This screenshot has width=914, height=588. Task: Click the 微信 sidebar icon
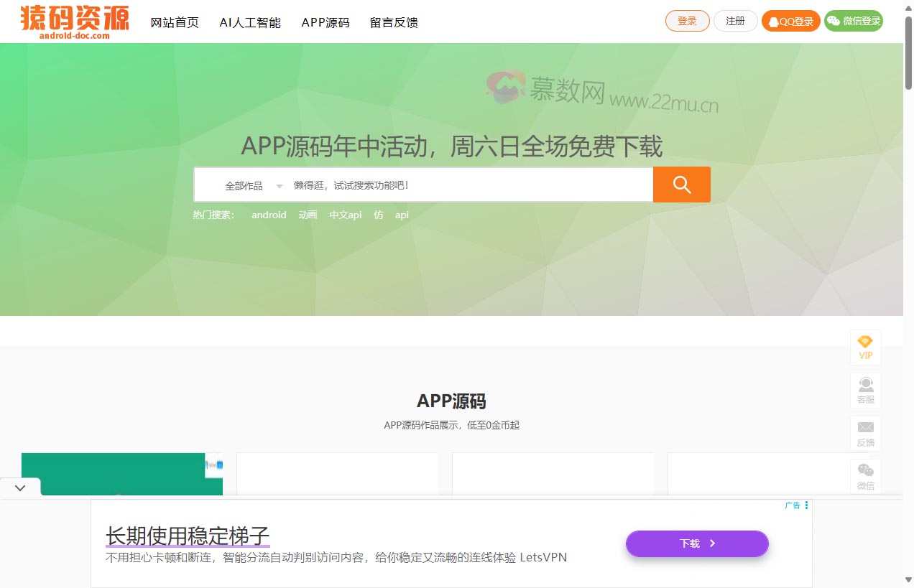865,476
